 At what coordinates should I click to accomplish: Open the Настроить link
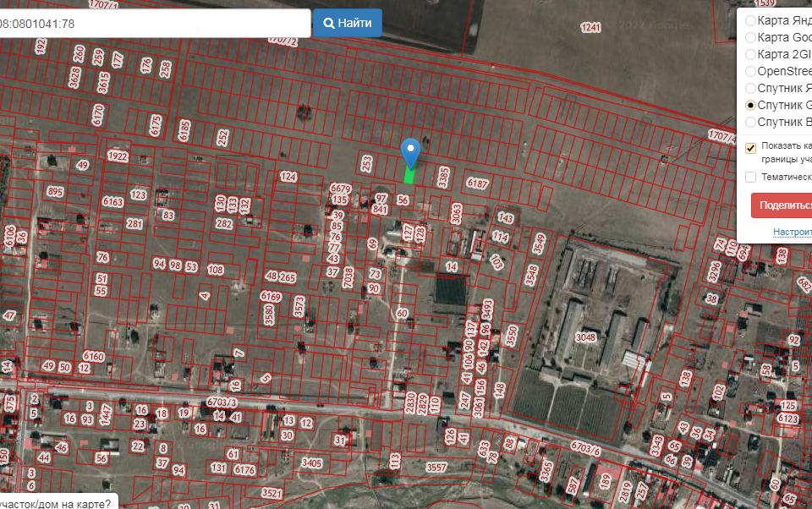[792, 232]
